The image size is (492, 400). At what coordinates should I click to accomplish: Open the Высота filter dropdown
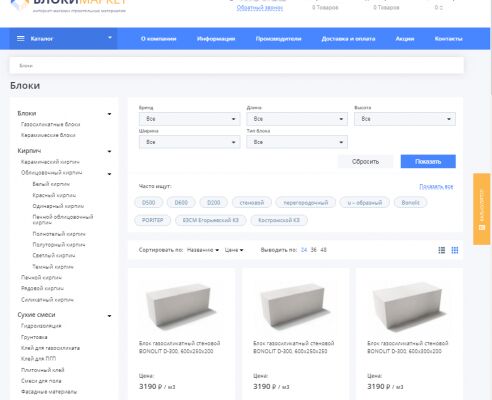click(405, 119)
